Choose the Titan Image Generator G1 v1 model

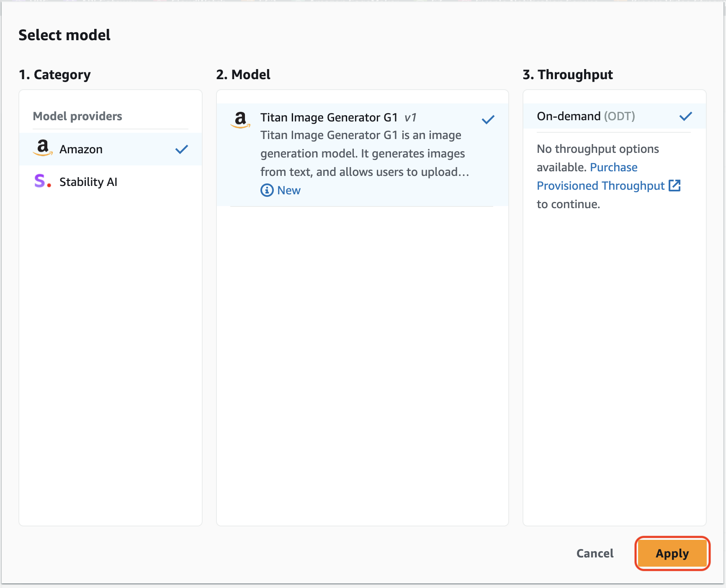click(363, 155)
